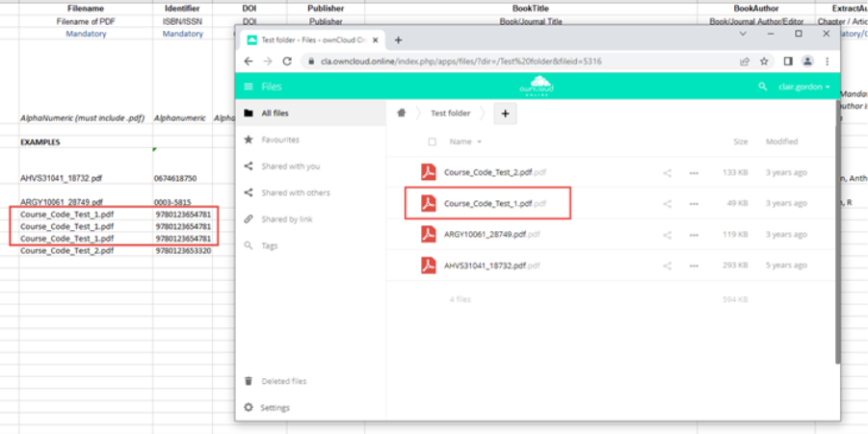Select the Test folder - Files tab

(x=313, y=39)
